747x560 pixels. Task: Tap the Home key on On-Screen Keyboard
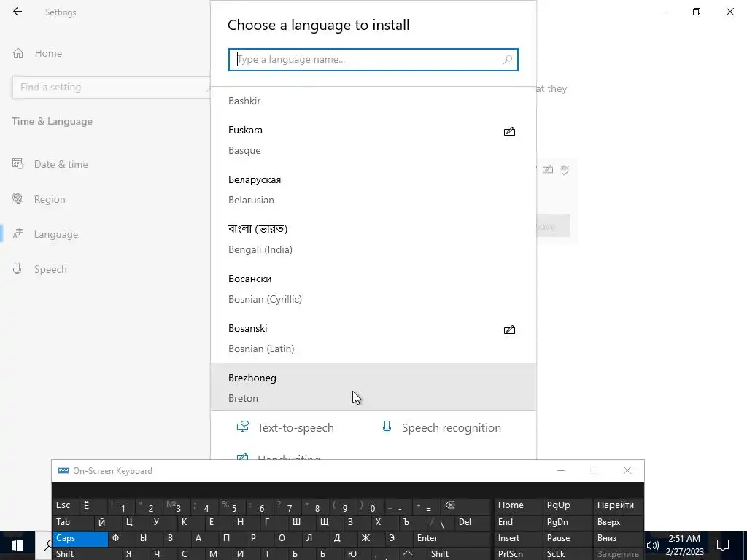[x=517, y=505]
